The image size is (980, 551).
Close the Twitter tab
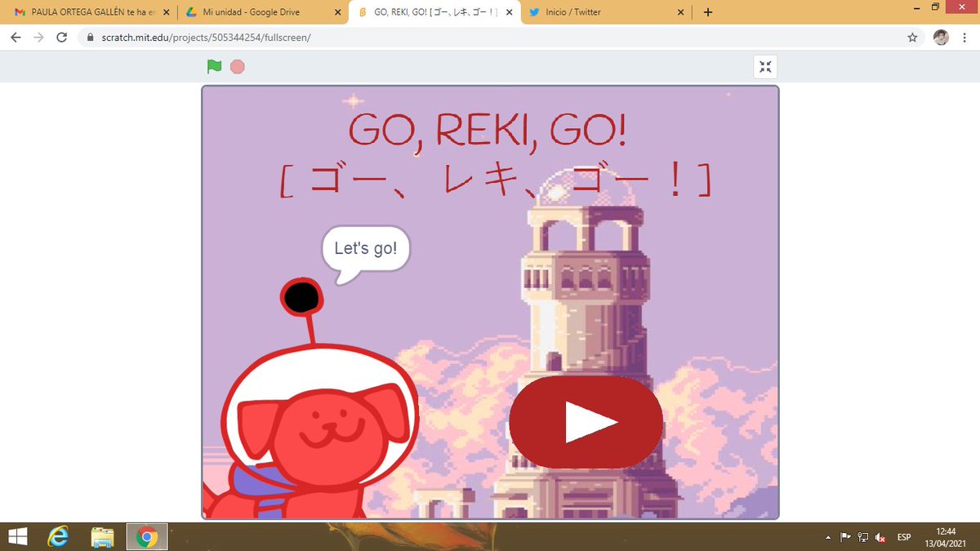pyautogui.click(x=681, y=12)
